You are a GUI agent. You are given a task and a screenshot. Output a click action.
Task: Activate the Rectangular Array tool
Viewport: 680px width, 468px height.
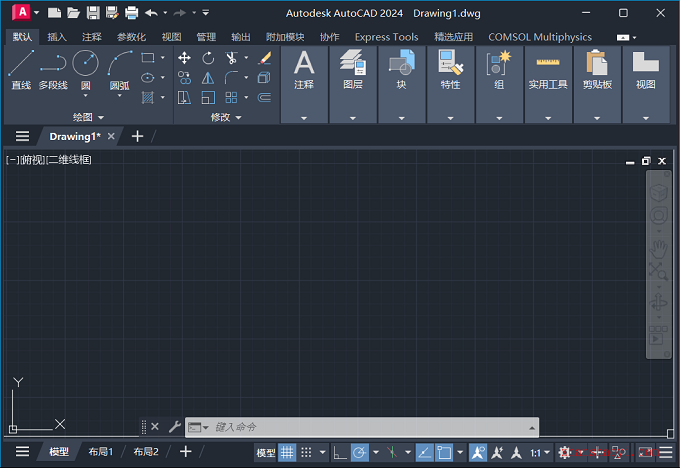coord(231,98)
